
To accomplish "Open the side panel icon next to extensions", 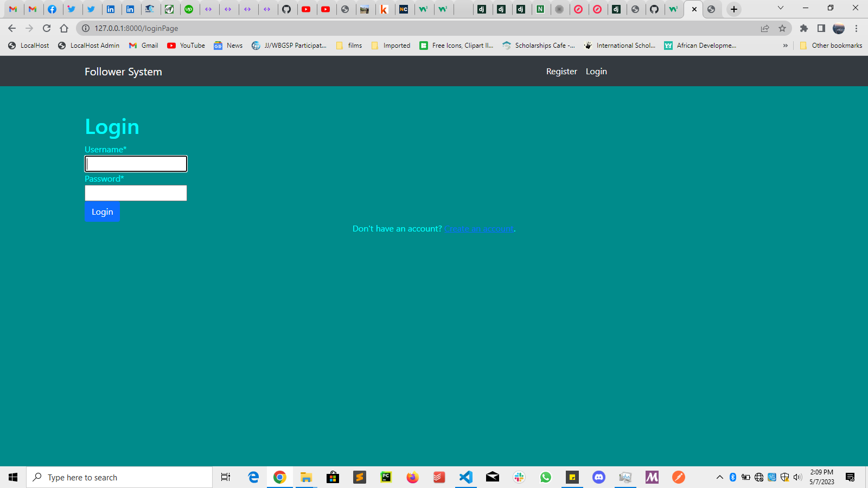I will (821, 28).
